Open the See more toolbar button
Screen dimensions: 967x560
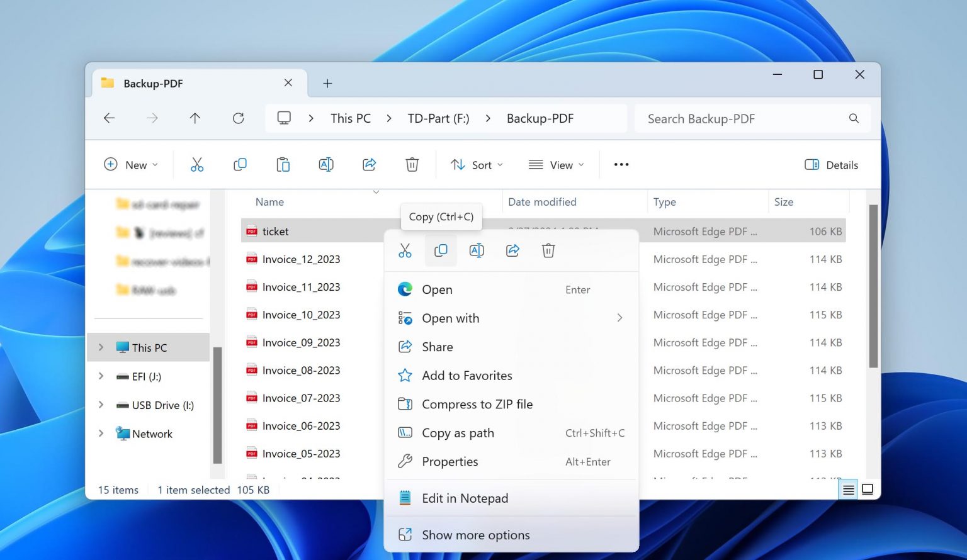pyautogui.click(x=621, y=164)
